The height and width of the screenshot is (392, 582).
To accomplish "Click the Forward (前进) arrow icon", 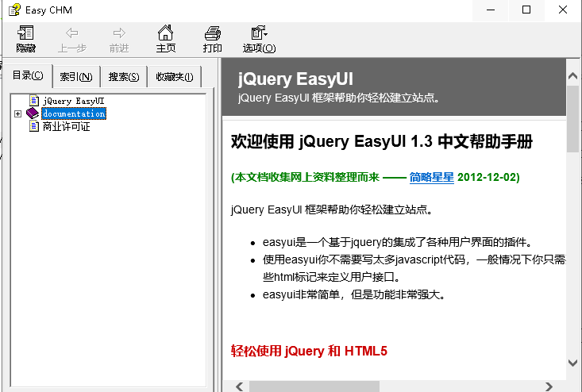I will click(x=119, y=33).
